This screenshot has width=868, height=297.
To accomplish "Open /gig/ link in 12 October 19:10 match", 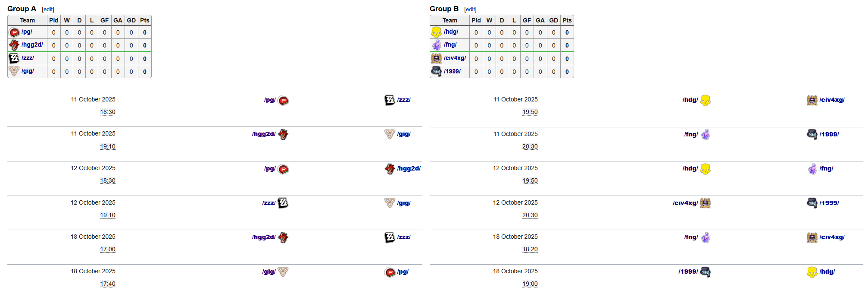I will 404,203.
